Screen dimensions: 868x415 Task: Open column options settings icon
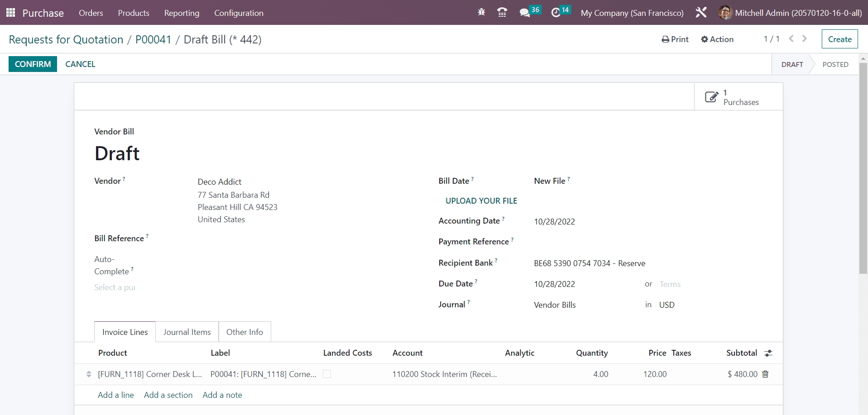click(768, 353)
